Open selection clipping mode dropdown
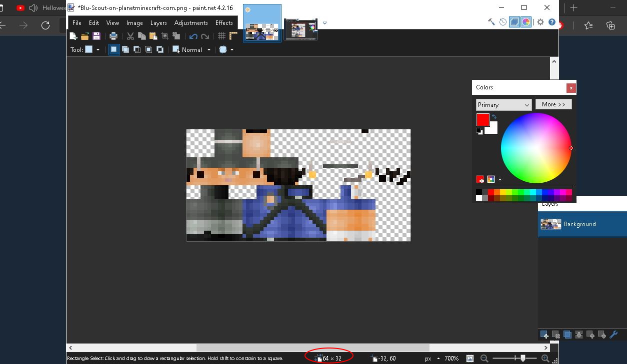 point(226,49)
